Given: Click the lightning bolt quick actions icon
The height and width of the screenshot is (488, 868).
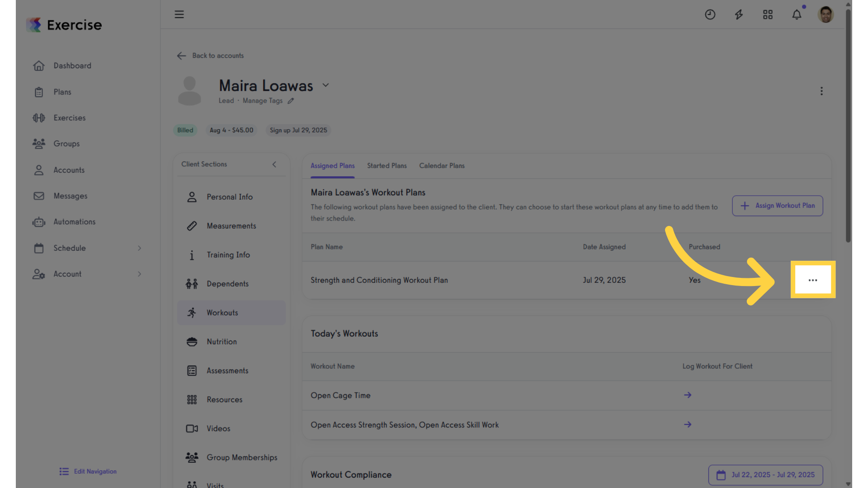Looking at the screenshot, I should point(739,14).
